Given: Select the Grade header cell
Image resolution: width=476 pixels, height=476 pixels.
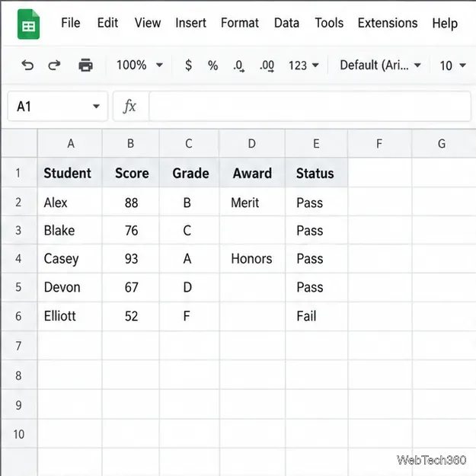Looking at the screenshot, I should [189, 173].
